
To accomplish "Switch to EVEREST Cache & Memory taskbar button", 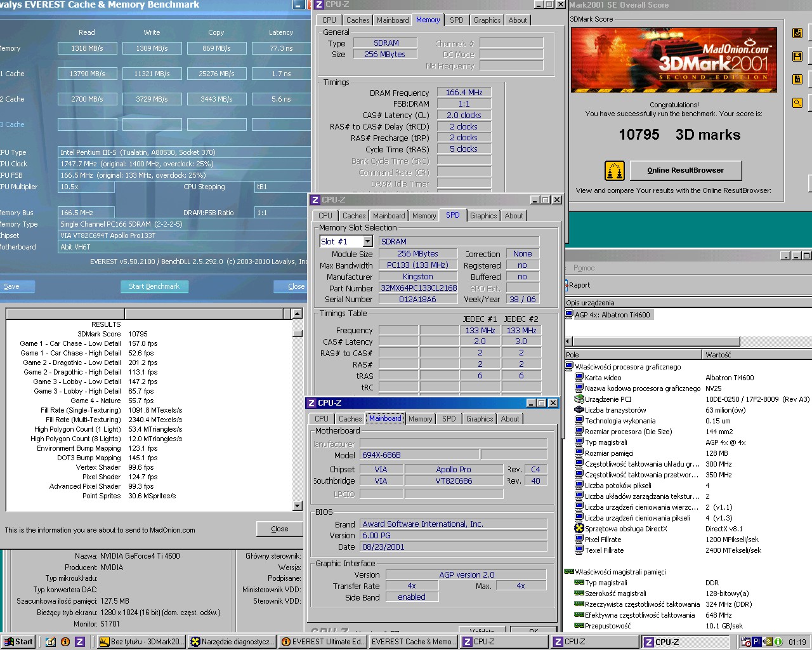I will tap(414, 642).
